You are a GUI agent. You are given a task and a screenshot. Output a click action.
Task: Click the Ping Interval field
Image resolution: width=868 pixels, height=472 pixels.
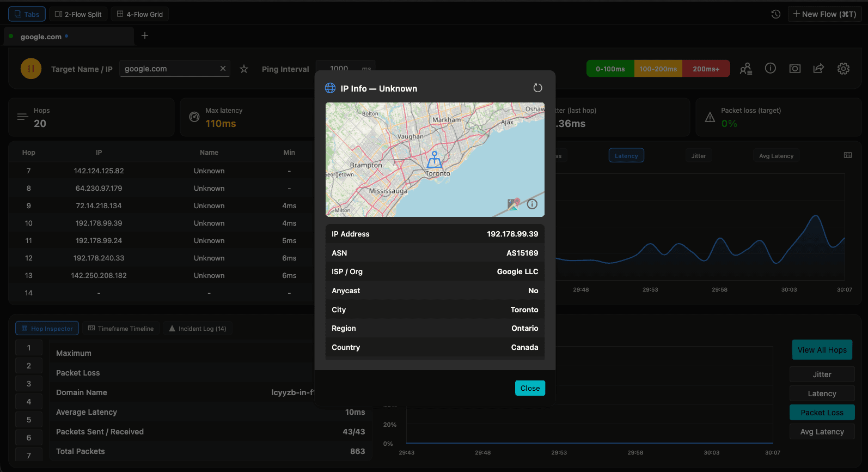coord(346,69)
